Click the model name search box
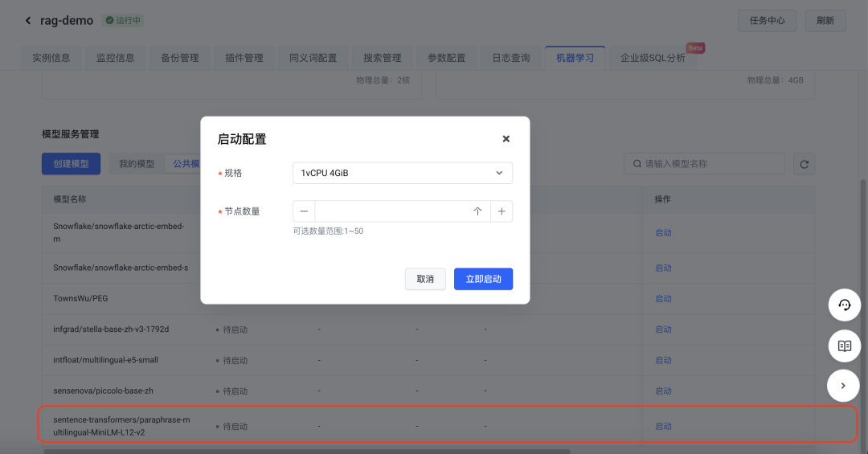 pyautogui.click(x=704, y=164)
